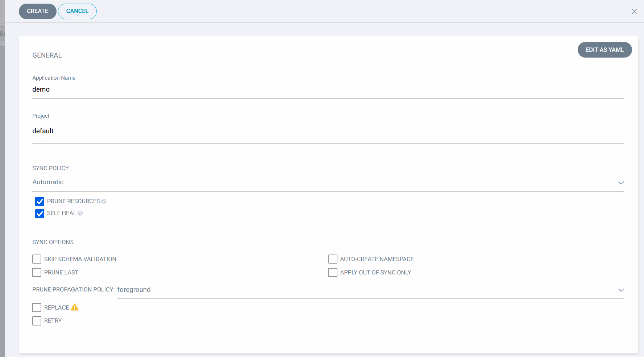Focus the Project field
Viewport: 644px width, 357px height.
tap(328, 131)
